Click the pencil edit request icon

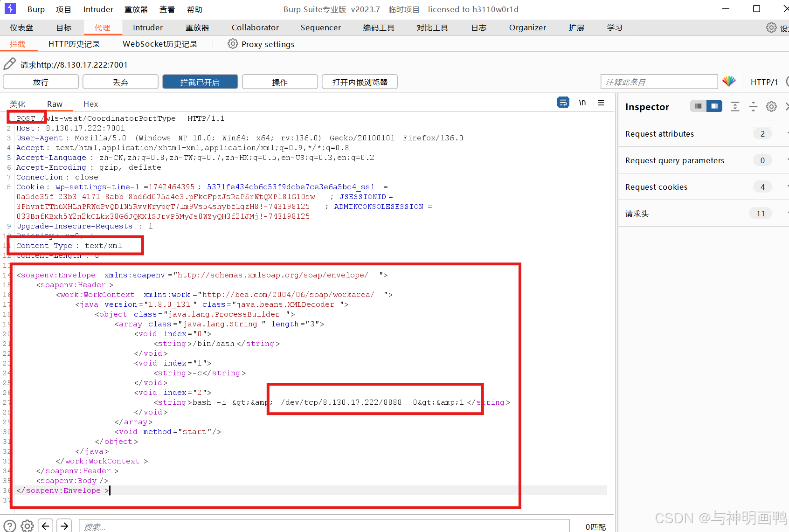10,64
